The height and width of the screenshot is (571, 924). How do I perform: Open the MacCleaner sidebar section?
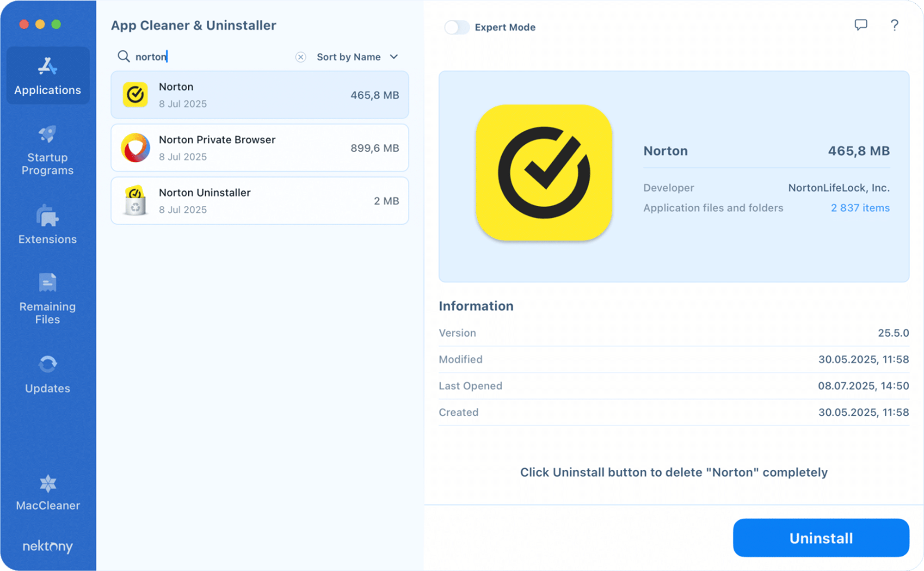pyautogui.click(x=47, y=492)
